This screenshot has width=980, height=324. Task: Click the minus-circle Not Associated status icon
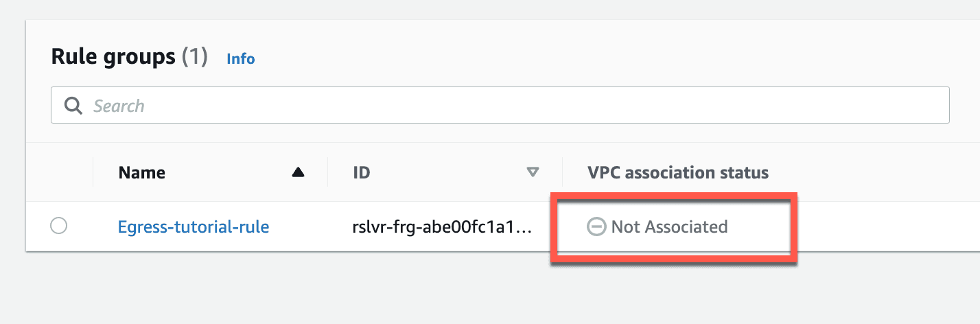596,227
